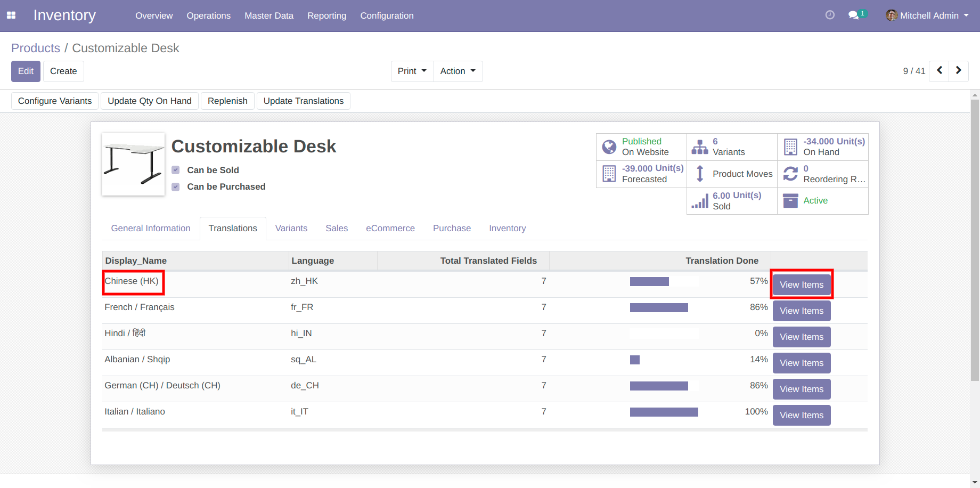
Task: Click the Reordering Rules refresh icon
Action: [790, 174]
